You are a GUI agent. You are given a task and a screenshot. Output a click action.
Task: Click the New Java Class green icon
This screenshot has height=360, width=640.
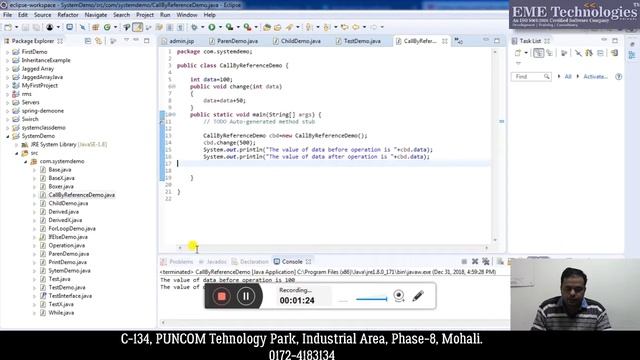(107, 27)
